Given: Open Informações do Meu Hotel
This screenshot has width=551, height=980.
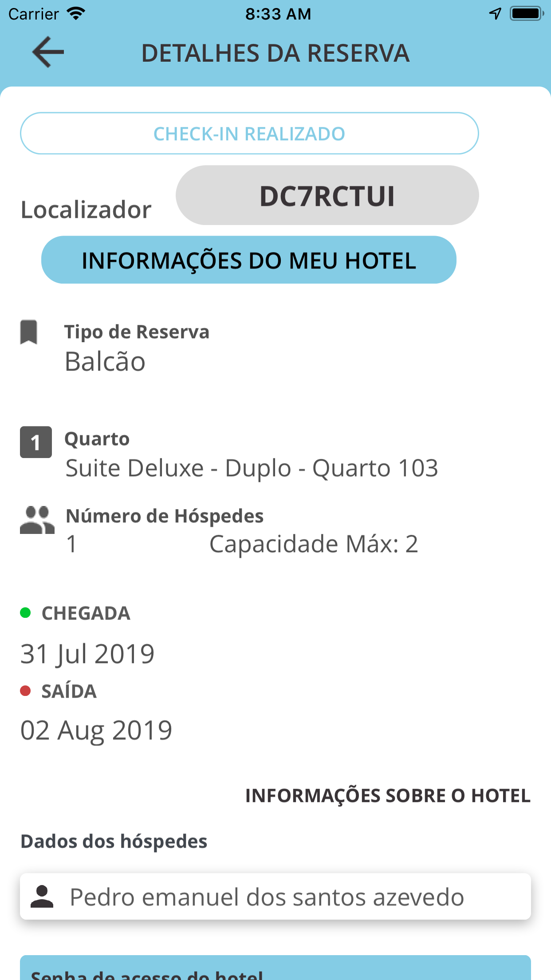Looking at the screenshot, I should coord(249,260).
